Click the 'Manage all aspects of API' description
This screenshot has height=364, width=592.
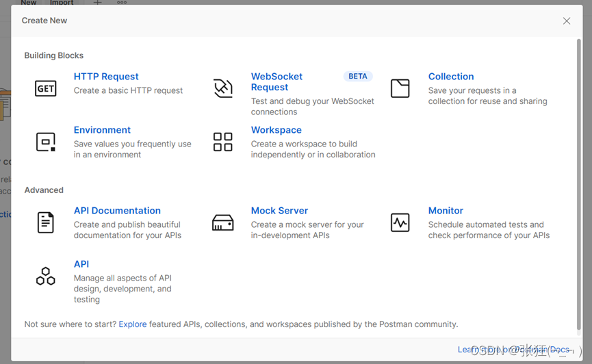[123, 289]
